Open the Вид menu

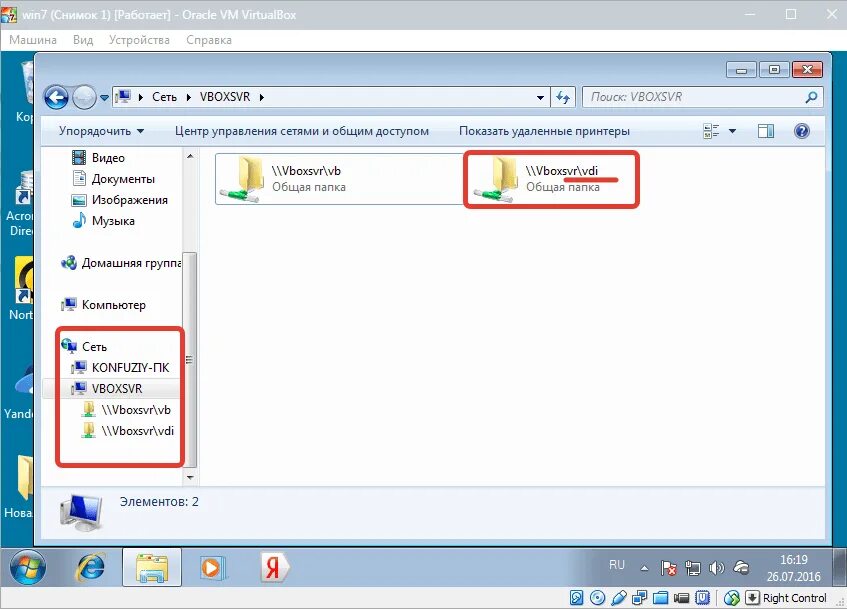coord(83,40)
